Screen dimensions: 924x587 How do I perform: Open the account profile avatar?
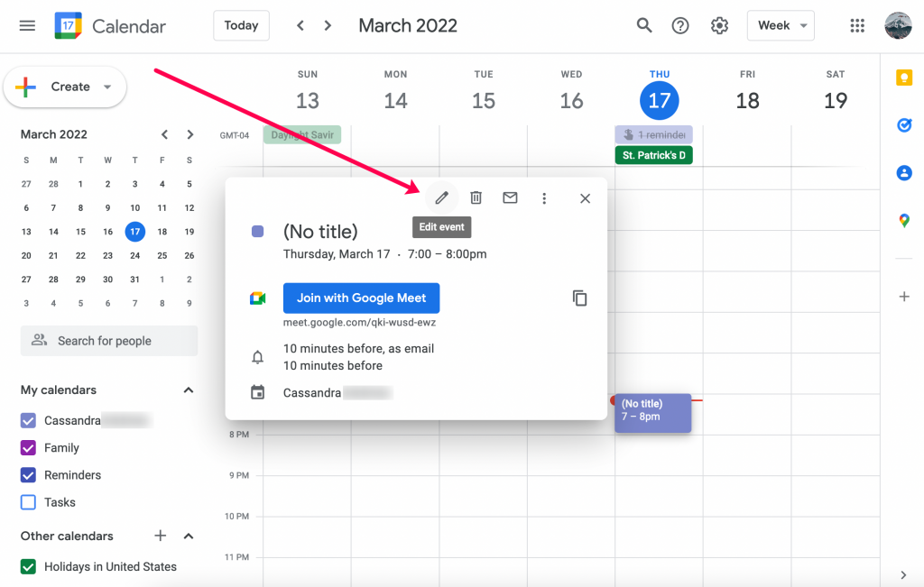898,25
